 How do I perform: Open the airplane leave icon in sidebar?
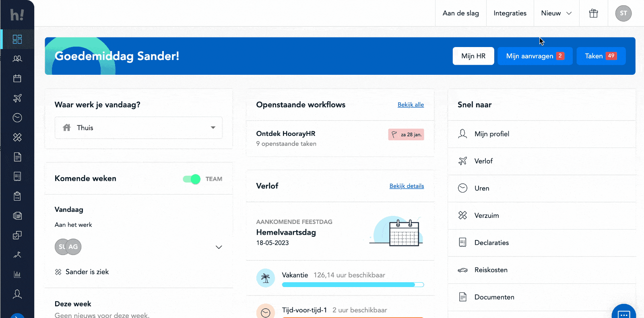point(17,98)
